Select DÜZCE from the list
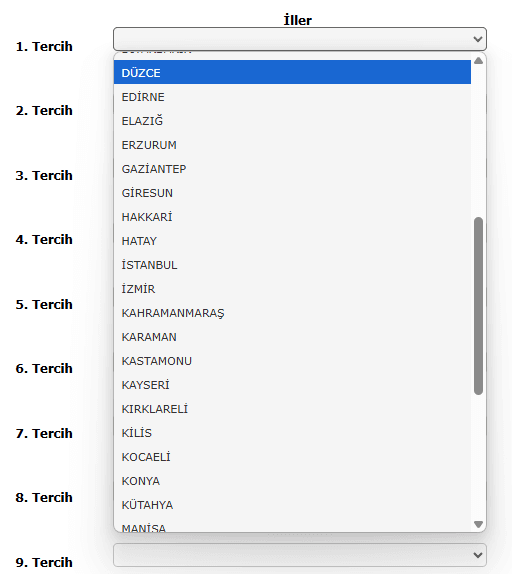 [x=292, y=72]
